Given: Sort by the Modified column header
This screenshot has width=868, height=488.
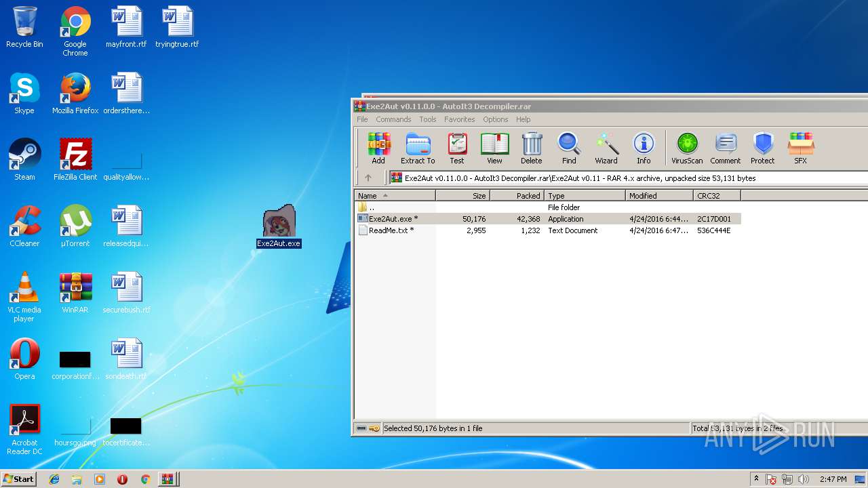Looking at the screenshot, I should (659, 196).
